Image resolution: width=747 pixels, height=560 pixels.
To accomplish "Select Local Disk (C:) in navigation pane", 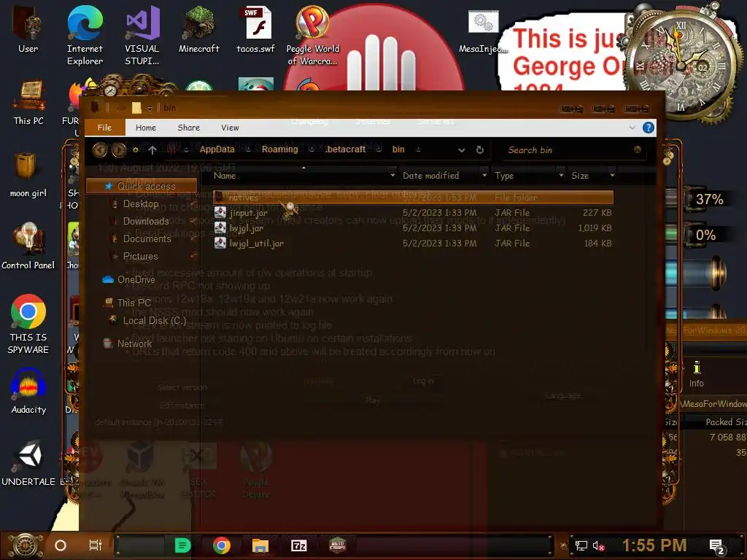I will coord(155,321).
